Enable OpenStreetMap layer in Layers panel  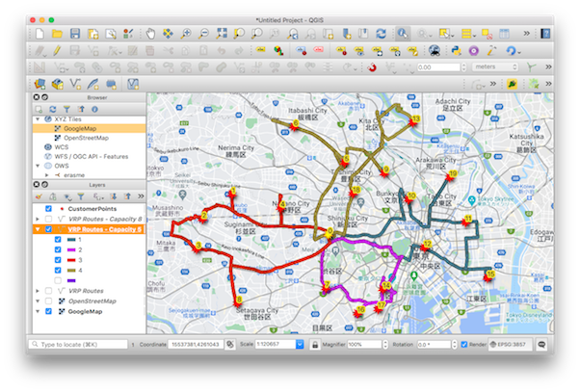pyautogui.click(x=48, y=301)
